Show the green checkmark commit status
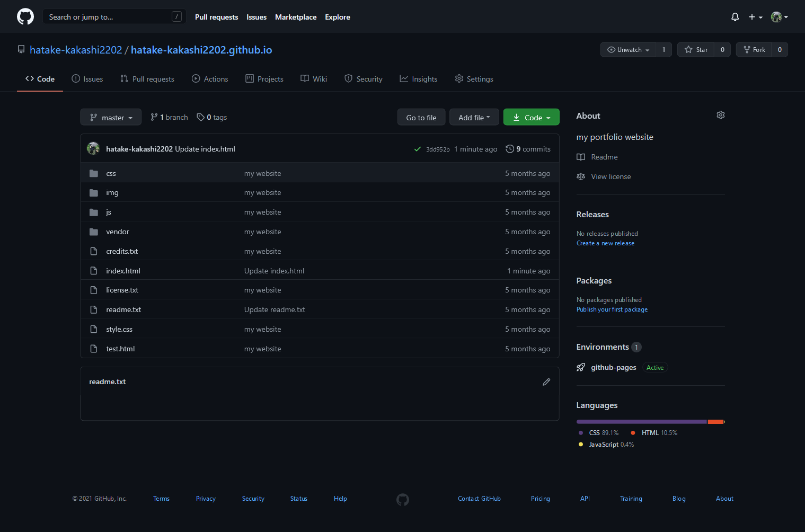The image size is (805, 532). 418,149
